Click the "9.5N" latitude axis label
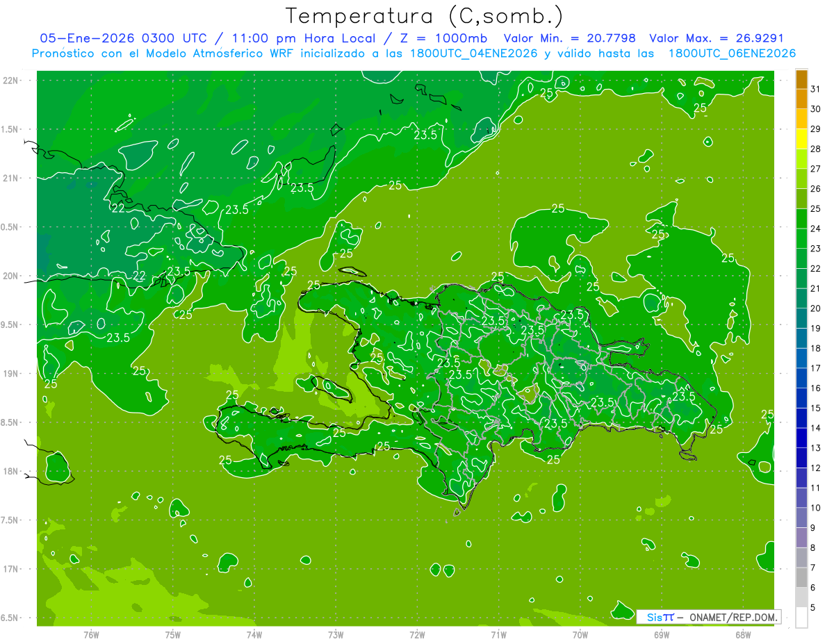This screenshot has height=644, width=834. 10,324
